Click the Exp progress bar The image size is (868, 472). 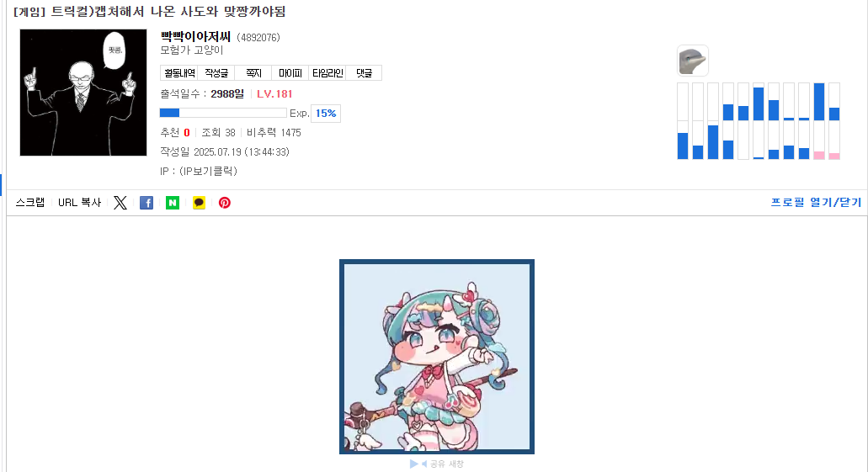pyautogui.click(x=223, y=113)
